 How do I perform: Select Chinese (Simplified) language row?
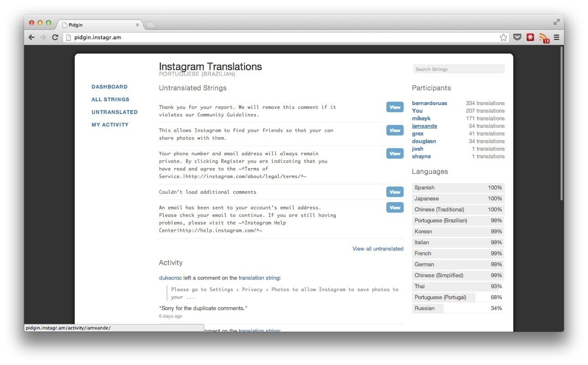[x=458, y=275]
